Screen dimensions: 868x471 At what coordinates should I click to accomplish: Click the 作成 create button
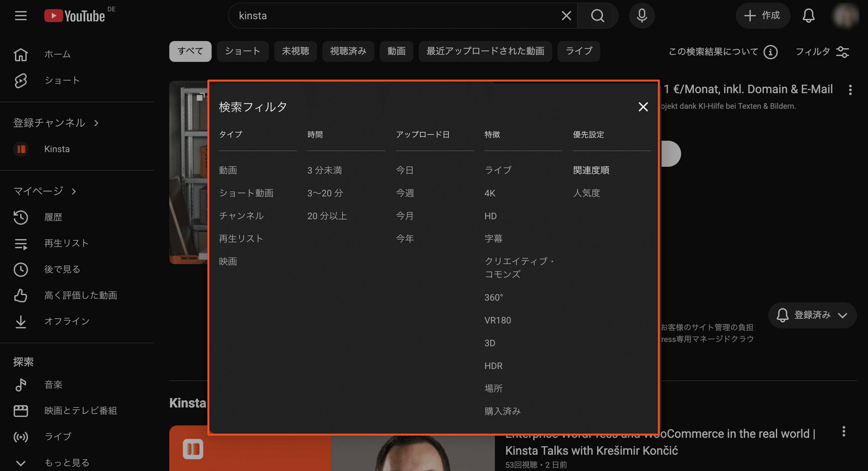[762, 16]
